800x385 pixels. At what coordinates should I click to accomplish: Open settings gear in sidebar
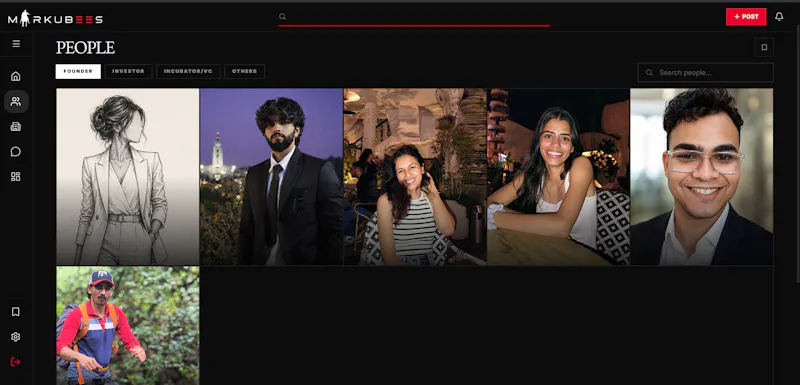[x=16, y=337]
